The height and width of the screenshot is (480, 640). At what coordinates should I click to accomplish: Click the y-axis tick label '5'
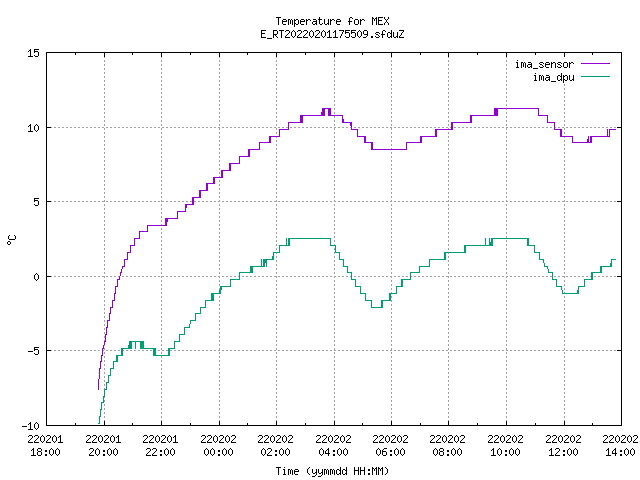click(37, 202)
